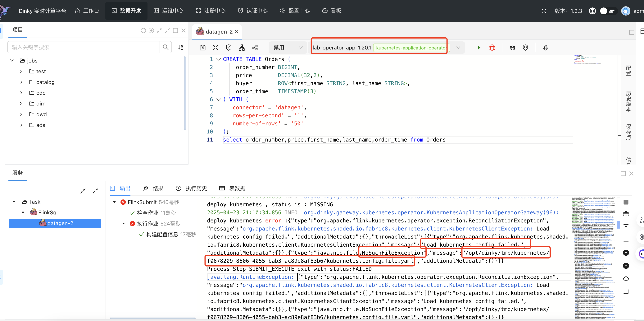This screenshot has height=321, width=644.
Task: Expand the catalog folder in jobs tree
Action: tap(21, 82)
